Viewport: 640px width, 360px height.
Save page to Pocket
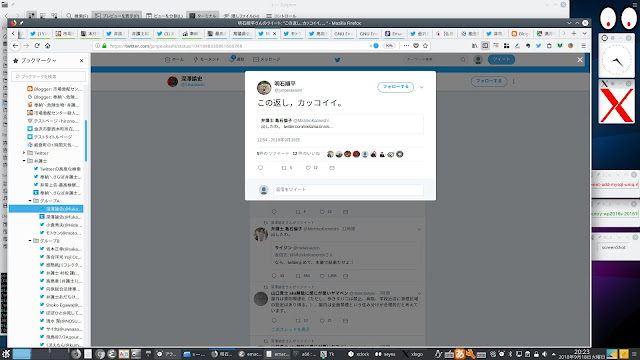416,46
